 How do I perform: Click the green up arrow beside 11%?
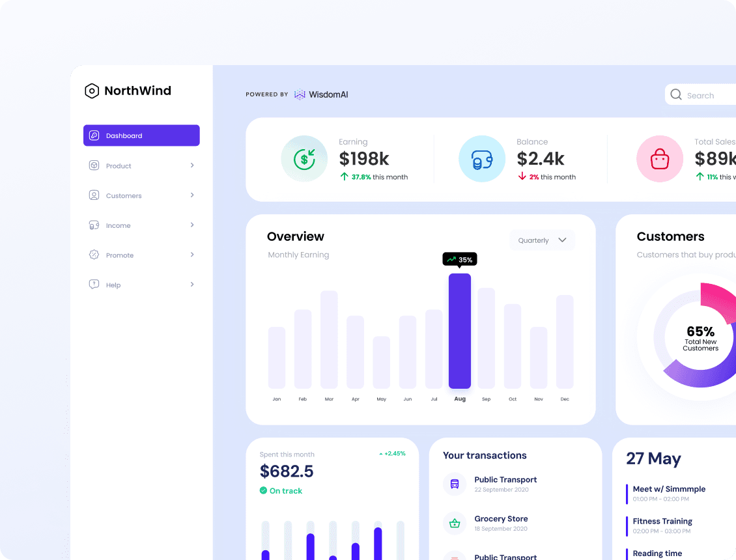[x=700, y=176]
